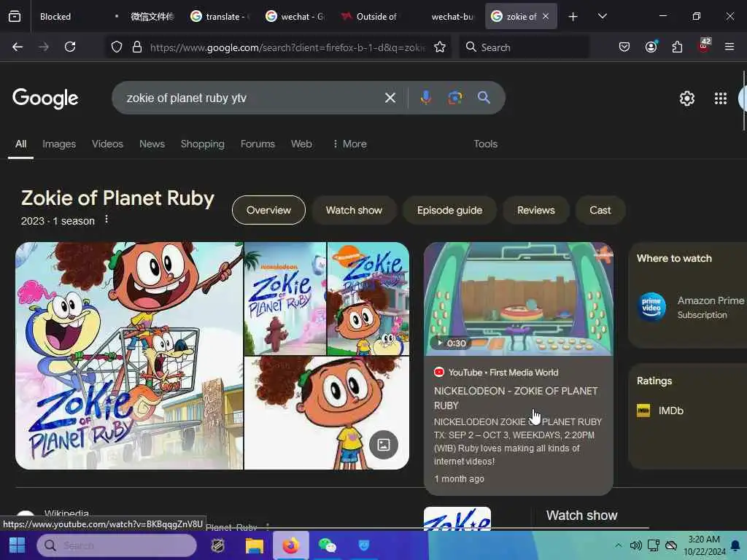Open the NHL app on taskbar
The height and width of the screenshot is (560, 747).
click(x=217, y=545)
